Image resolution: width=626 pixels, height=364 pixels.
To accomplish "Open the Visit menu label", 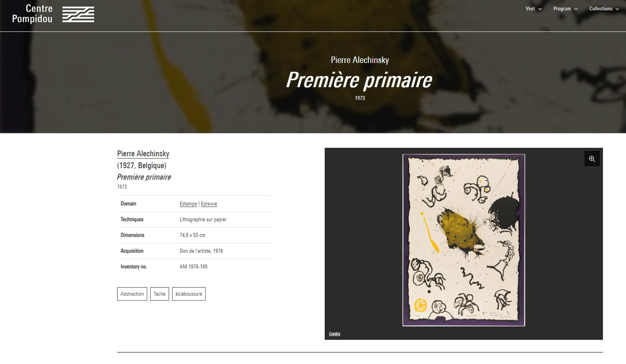I will [x=530, y=9].
